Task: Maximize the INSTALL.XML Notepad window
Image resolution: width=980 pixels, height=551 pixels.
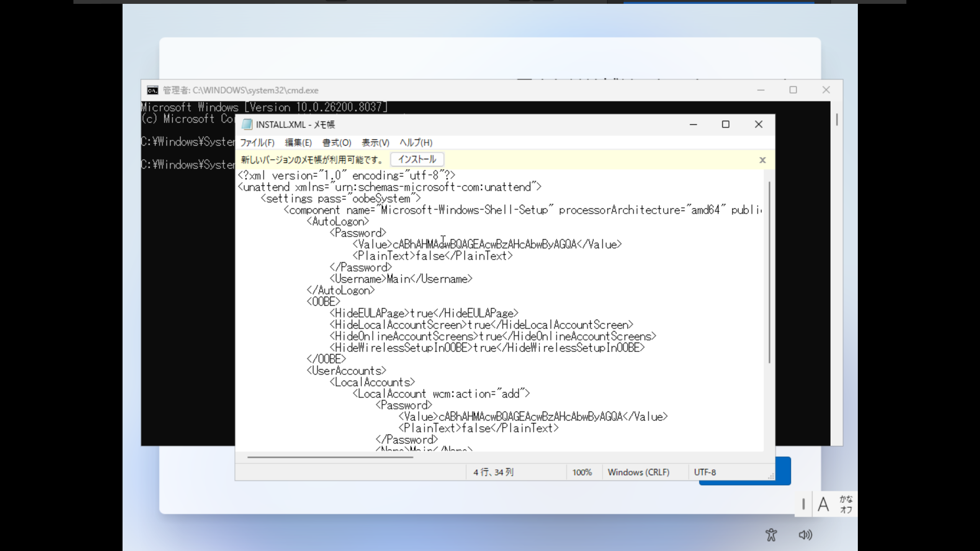Action: tap(725, 124)
